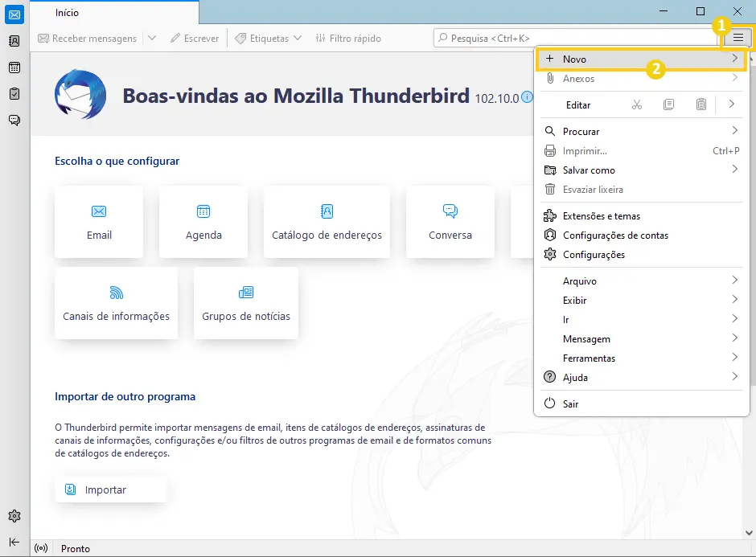Image resolution: width=756 pixels, height=557 pixels.
Task: Open Configurações de contas
Action: pos(641,235)
